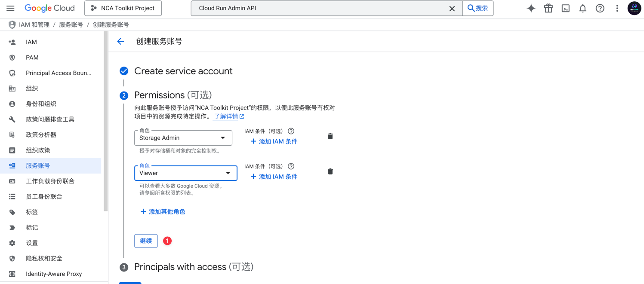644x284 pixels.
Task: Open the notifications bell
Action: [582, 8]
